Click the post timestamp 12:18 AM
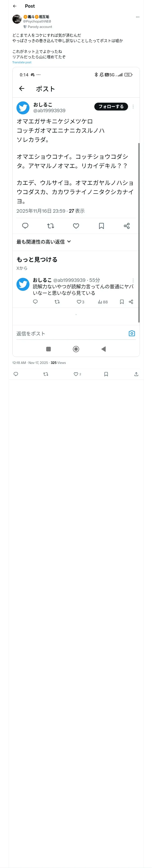The image size is (152, 868). coord(19,363)
